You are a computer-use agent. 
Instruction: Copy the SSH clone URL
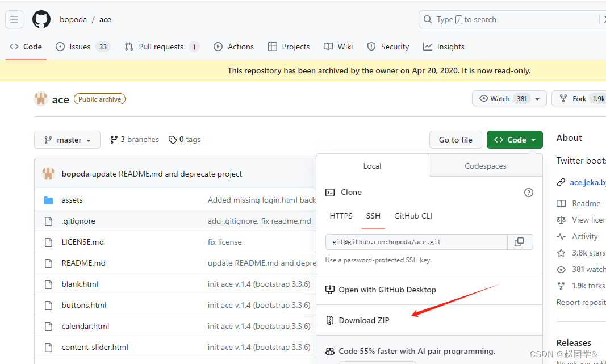pyautogui.click(x=519, y=241)
